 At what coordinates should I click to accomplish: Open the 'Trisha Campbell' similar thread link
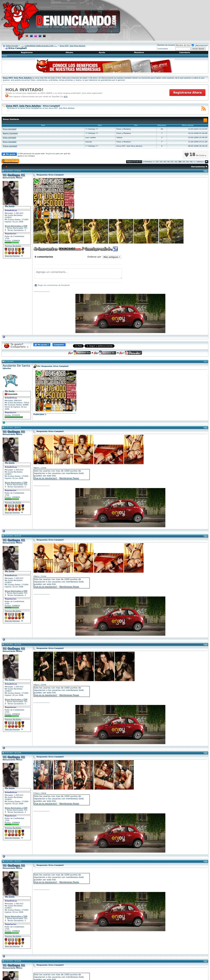tap(10, 146)
